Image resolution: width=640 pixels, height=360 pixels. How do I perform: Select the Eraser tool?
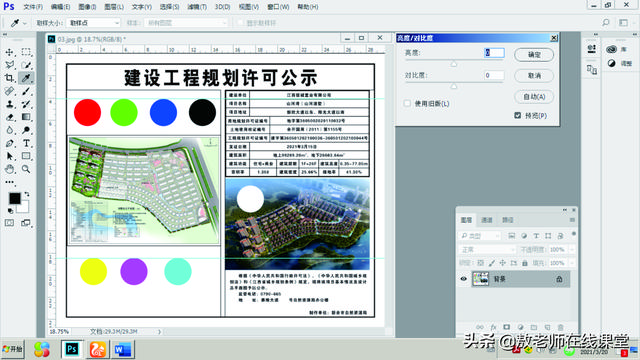click(9, 117)
